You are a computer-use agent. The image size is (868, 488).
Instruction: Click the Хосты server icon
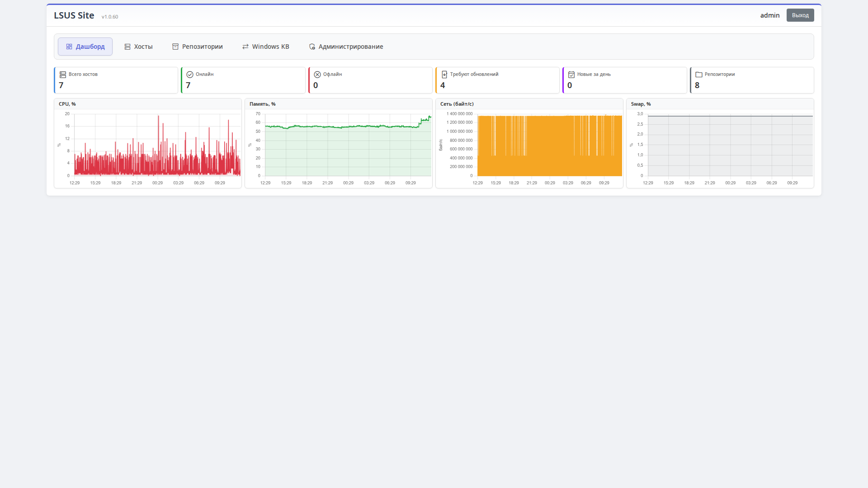pyautogui.click(x=127, y=47)
